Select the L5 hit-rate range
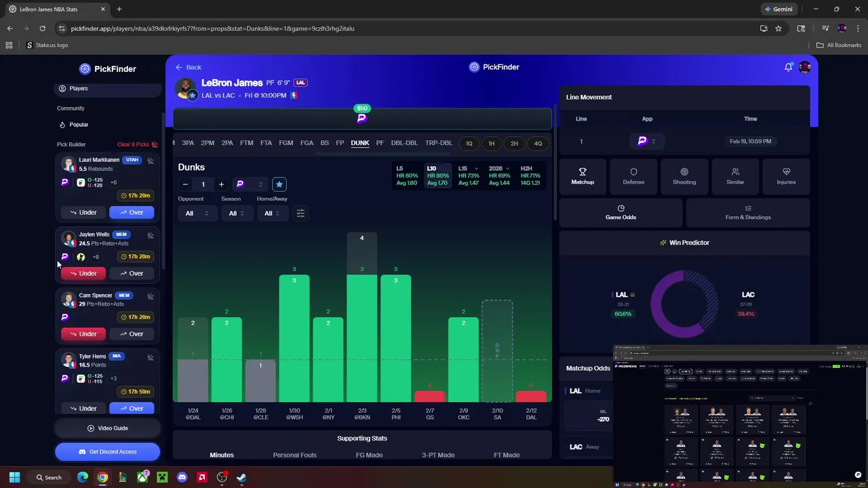Image resolution: width=868 pixels, height=488 pixels. 407,176
